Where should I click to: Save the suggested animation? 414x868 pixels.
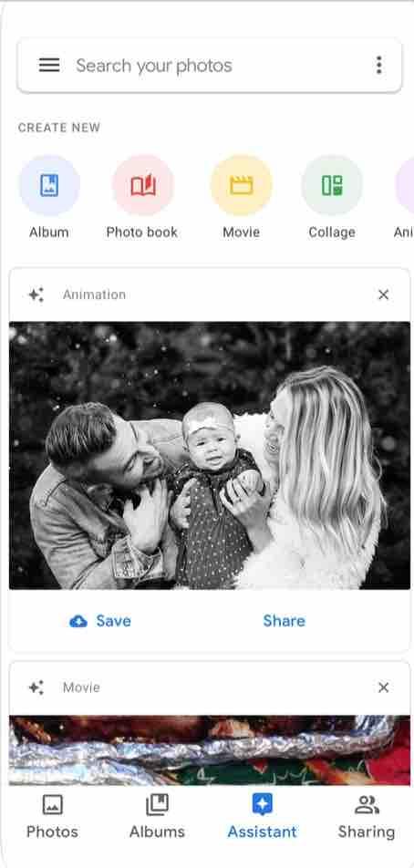pyautogui.click(x=100, y=621)
